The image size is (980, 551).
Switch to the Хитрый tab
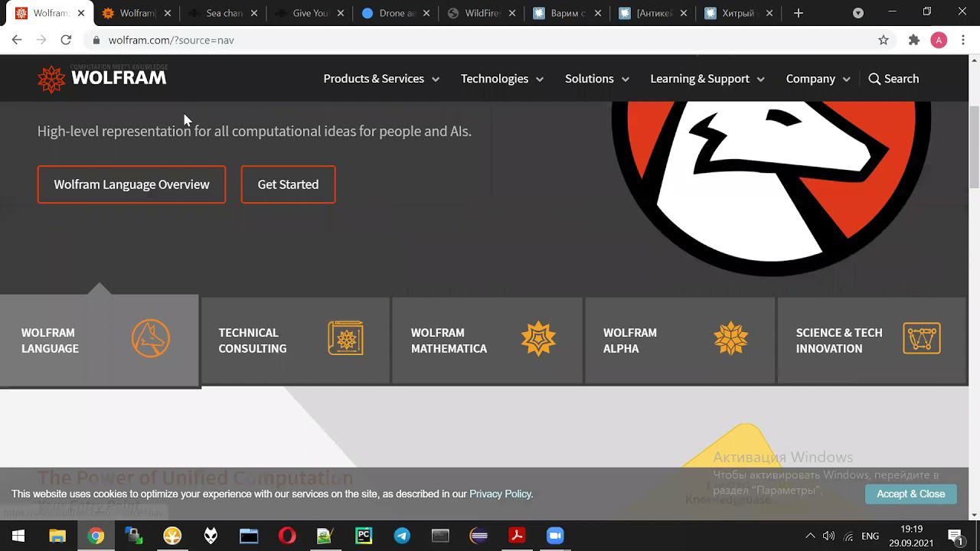[740, 13]
